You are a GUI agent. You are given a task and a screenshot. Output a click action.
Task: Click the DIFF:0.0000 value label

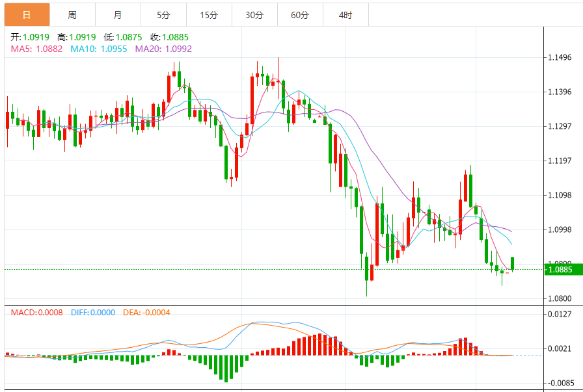[93, 313]
